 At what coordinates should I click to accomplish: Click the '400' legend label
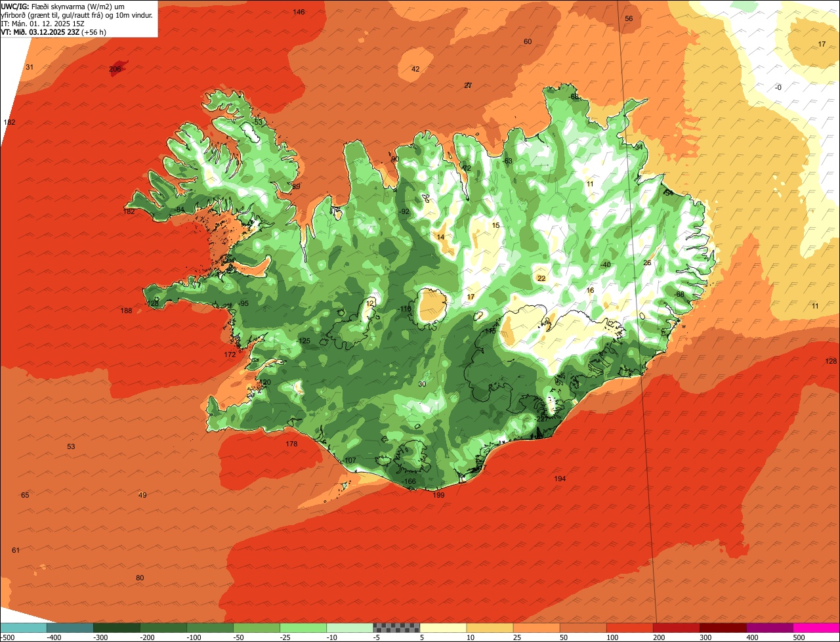point(752,637)
